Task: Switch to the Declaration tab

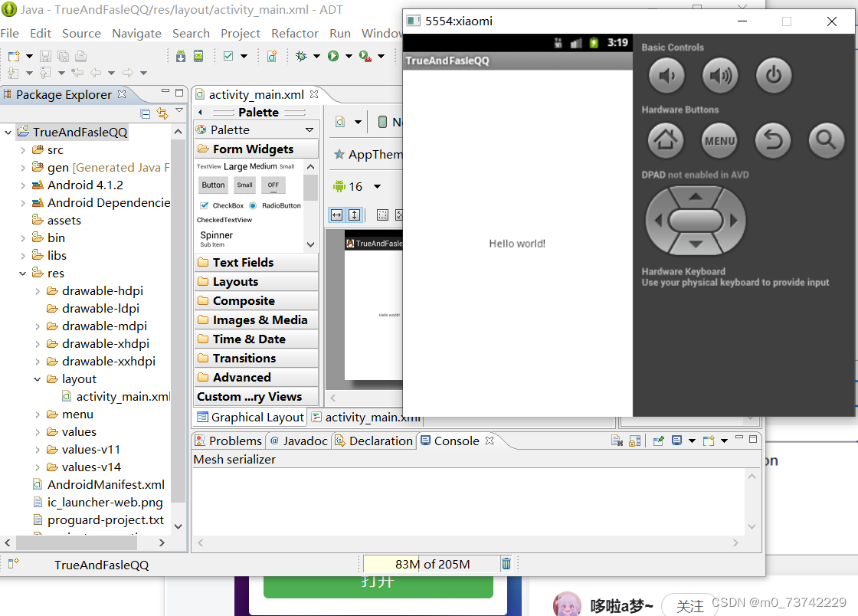Action: pyautogui.click(x=374, y=441)
